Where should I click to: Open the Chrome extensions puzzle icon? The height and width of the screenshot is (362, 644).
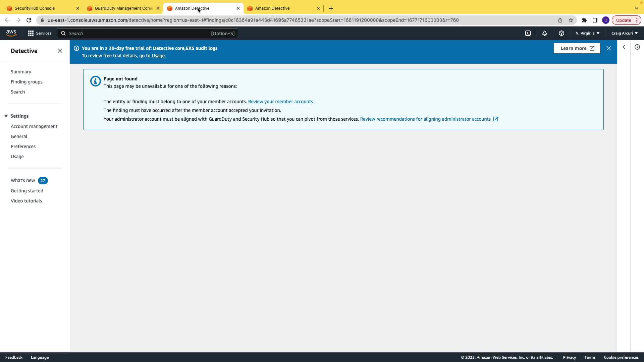(x=584, y=20)
